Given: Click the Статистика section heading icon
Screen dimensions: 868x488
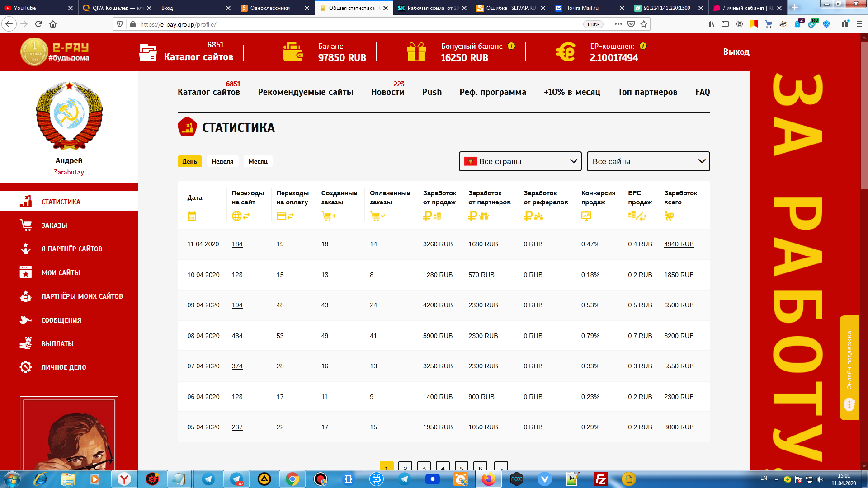Looking at the screenshot, I should pyautogui.click(x=187, y=127).
